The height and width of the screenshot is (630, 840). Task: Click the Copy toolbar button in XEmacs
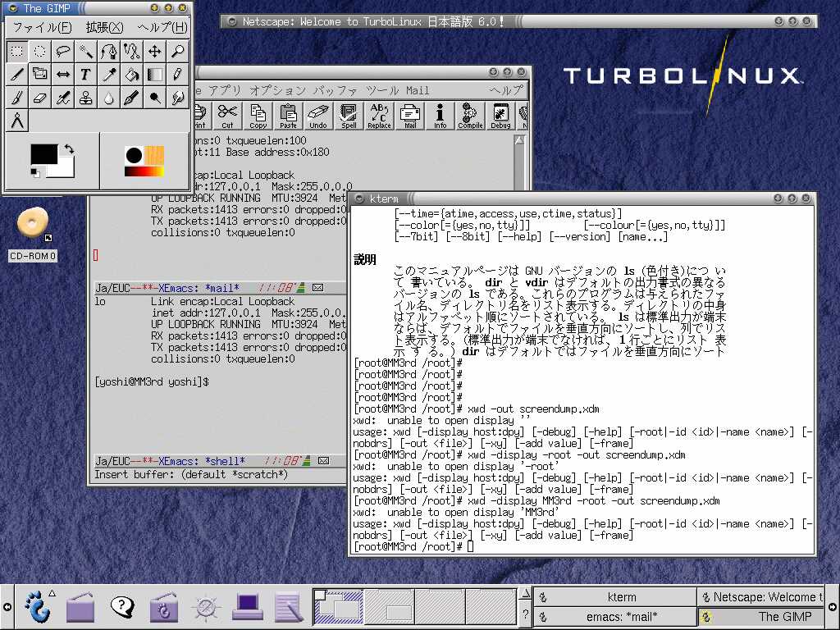pyautogui.click(x=258, y=116)
